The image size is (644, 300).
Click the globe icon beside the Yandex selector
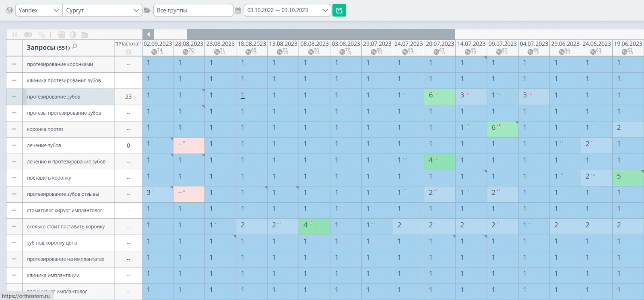pos(9,10)
